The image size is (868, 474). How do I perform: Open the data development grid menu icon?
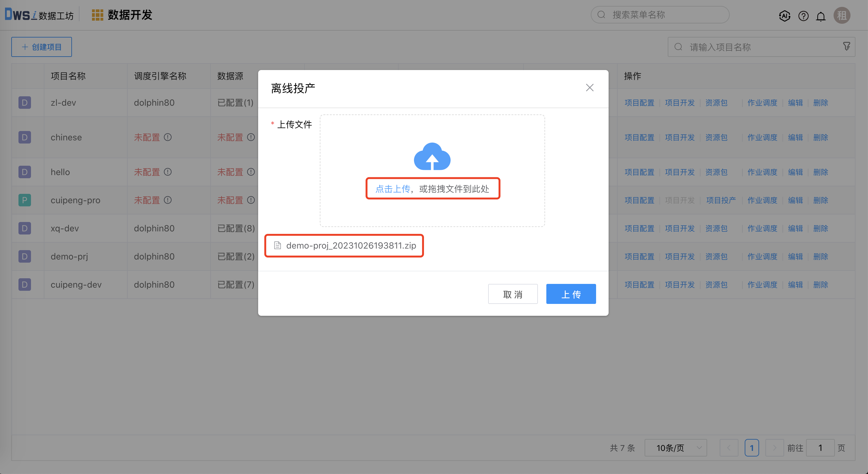[x=97, y=15]
